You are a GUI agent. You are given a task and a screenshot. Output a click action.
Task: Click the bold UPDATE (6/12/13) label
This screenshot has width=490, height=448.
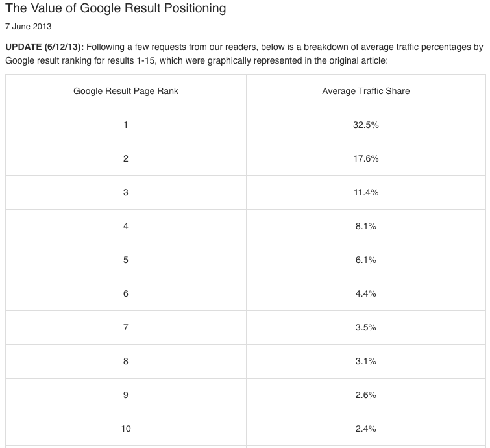pyautogui.click(x=44, y=47)
